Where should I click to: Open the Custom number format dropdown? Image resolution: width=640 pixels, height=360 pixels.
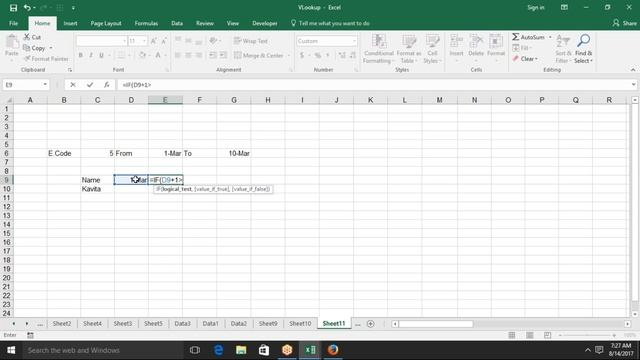coord(354,41)
